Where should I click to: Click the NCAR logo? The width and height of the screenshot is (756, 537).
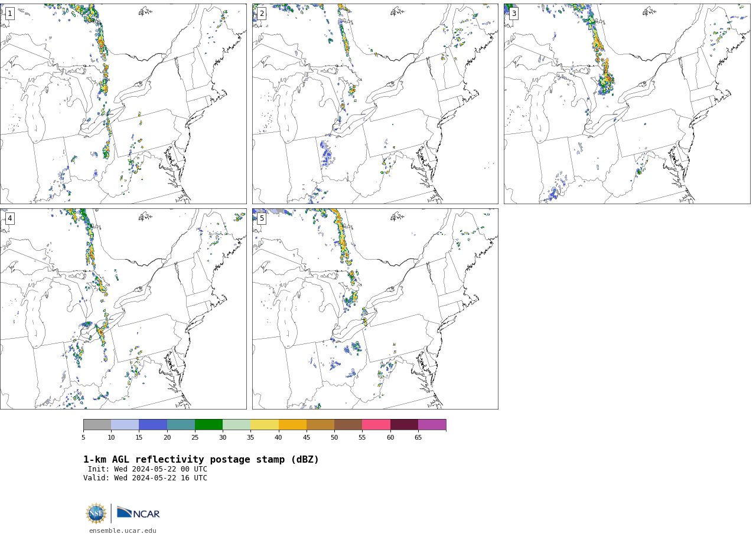tap(138, 513)
